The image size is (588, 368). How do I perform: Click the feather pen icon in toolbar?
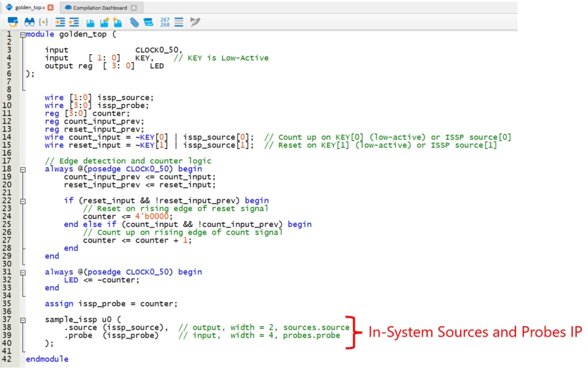(195, 22)
